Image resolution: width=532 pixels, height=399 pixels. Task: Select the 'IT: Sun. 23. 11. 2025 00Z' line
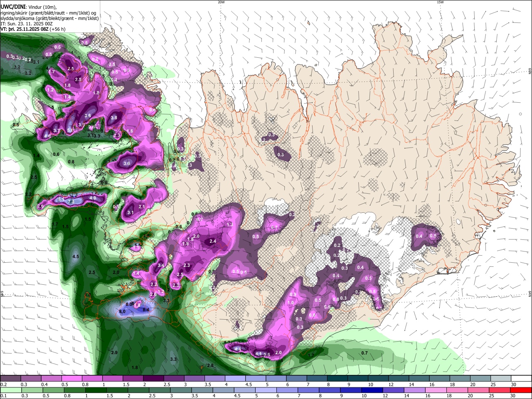[x=27, y=24]
